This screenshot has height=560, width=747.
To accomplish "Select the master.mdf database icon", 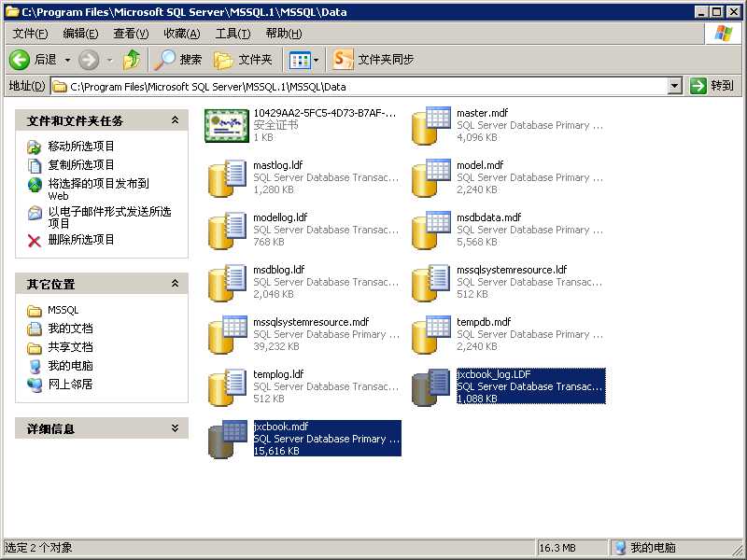I will (x=431, y=125).
